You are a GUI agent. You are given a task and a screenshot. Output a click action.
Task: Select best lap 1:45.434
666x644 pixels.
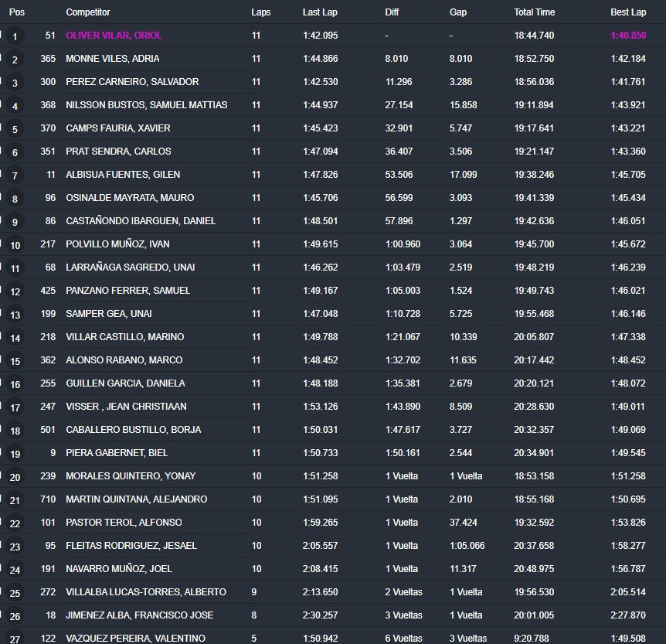tap(628, 197)
